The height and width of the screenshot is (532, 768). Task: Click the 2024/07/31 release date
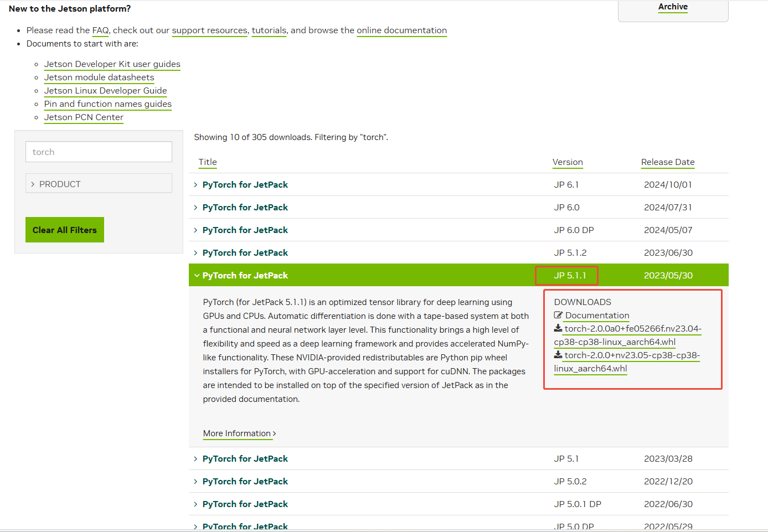(668, 207)
